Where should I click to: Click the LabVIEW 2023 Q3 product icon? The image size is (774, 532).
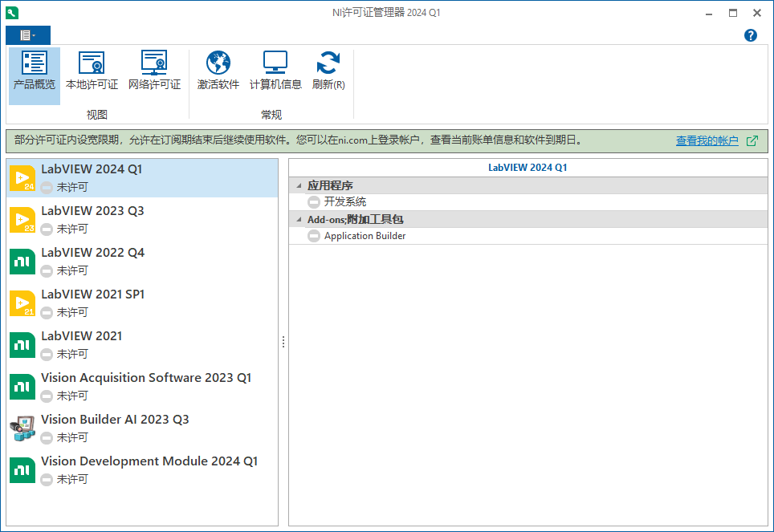(22, 220)
